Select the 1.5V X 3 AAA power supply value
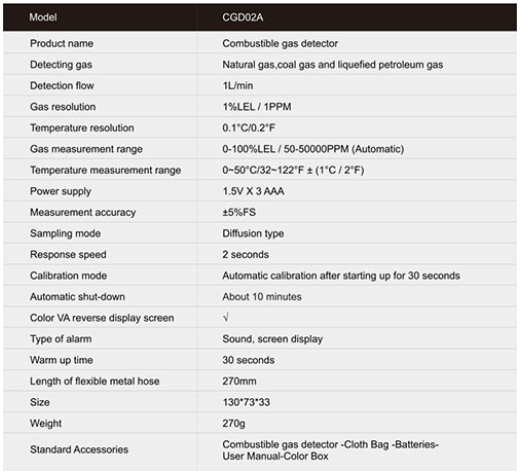The height and width of the screenshot is (475, 520). [x=253, y=191]
